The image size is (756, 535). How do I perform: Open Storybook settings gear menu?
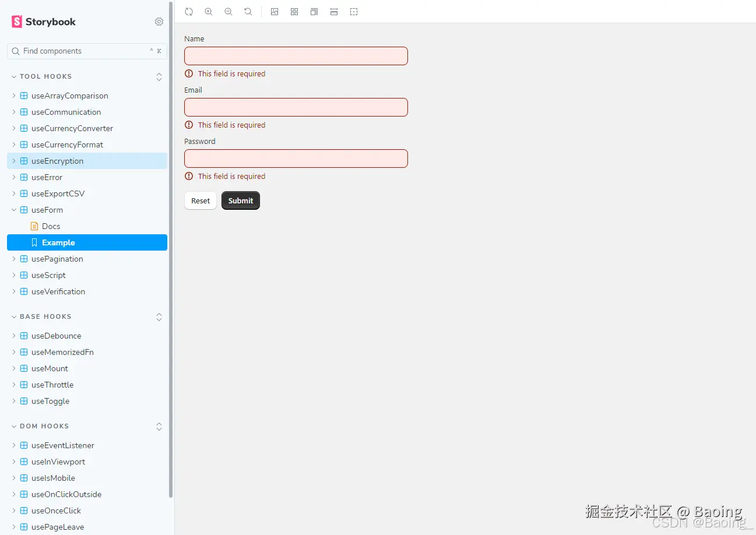point(159,22)
